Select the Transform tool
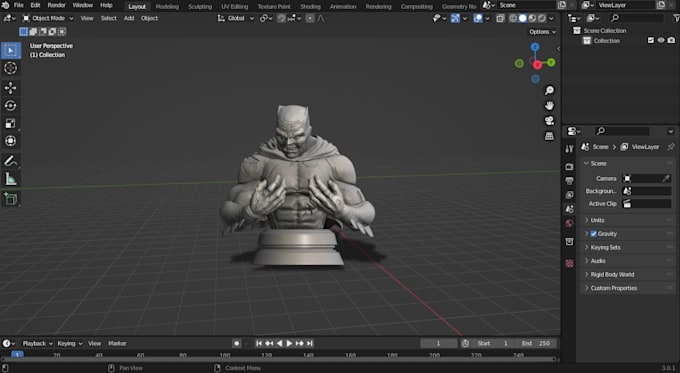 click(x=10, y=141)
